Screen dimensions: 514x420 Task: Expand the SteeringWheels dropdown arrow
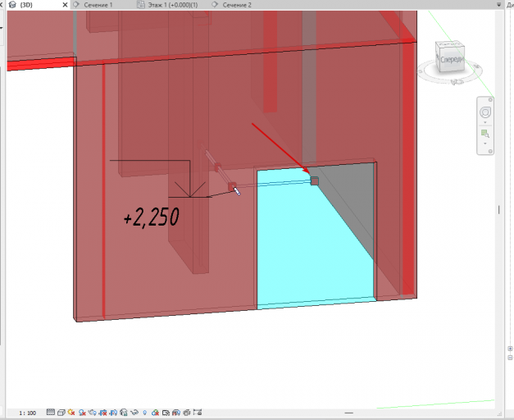(485, 122)
